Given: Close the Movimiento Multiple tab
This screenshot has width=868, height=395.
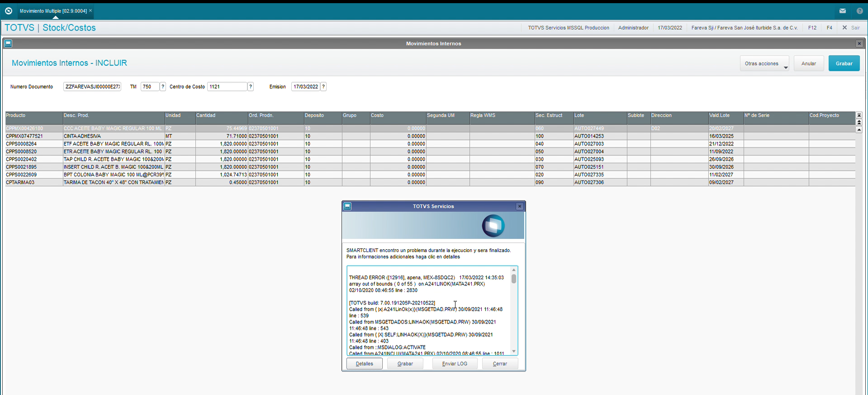Looking at the screenshot, I should (90, 10).
